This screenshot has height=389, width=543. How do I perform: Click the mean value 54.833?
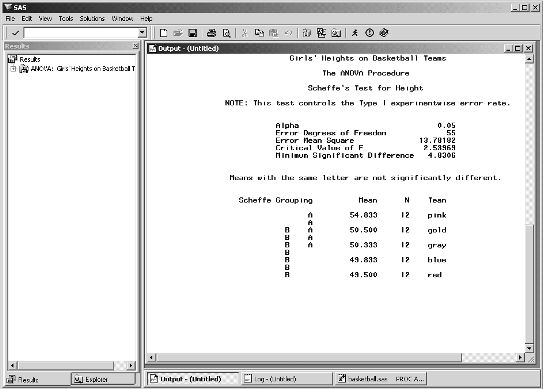pyautogui.click(x=363, y=215)
